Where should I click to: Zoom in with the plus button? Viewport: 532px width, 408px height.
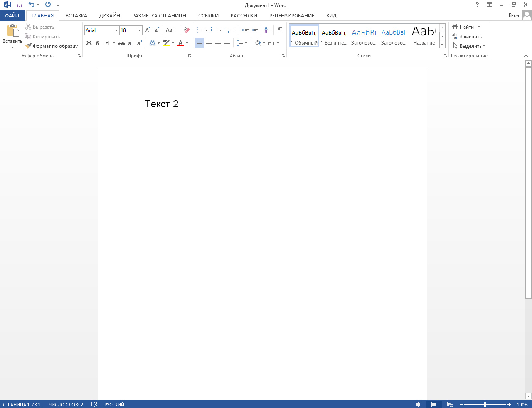click(x=509, y=405)
